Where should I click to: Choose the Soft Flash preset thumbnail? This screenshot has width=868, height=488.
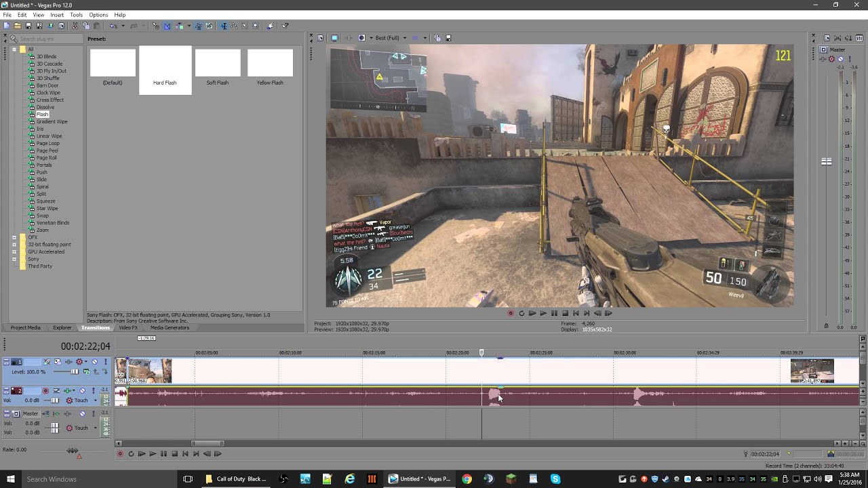coord(218,63)
